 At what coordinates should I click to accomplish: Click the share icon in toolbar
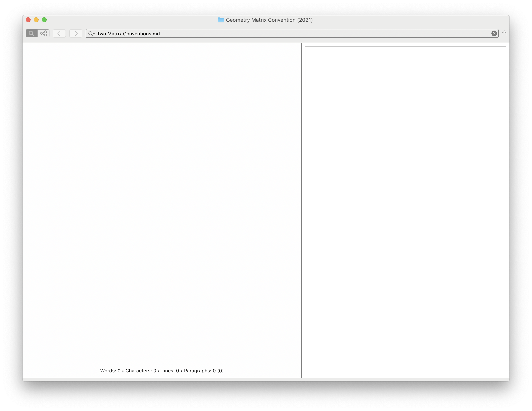(504, 33)
